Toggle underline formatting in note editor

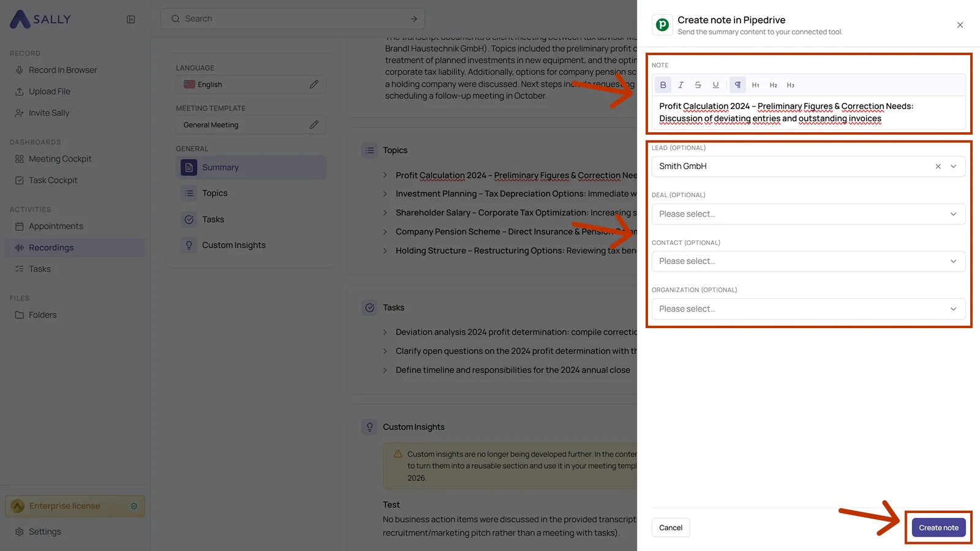coord(715,85)
